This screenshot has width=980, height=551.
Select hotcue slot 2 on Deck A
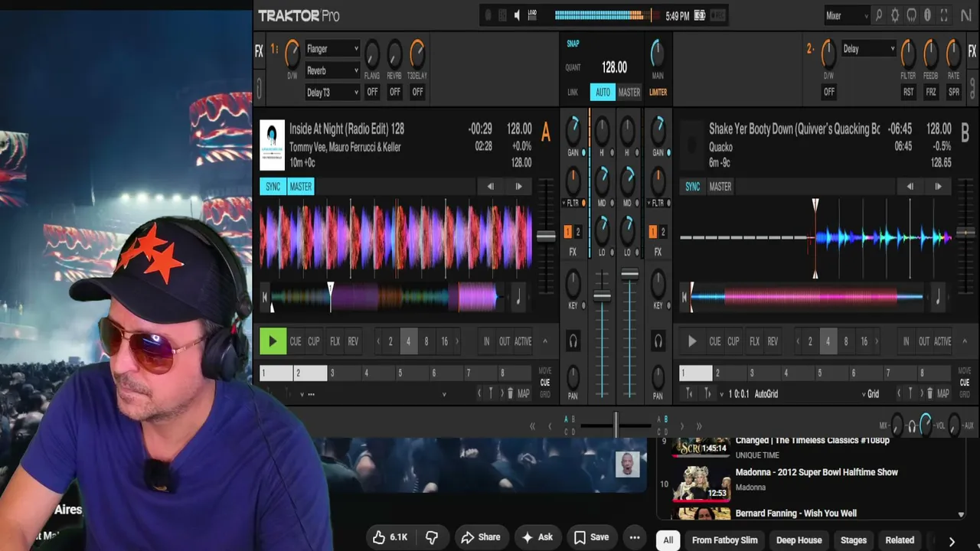click(310, 373)
